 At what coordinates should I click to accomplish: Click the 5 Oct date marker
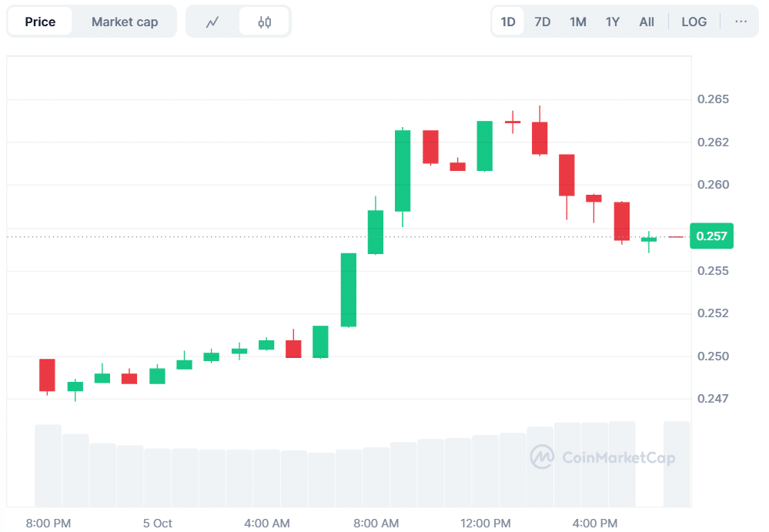[157, 524]
